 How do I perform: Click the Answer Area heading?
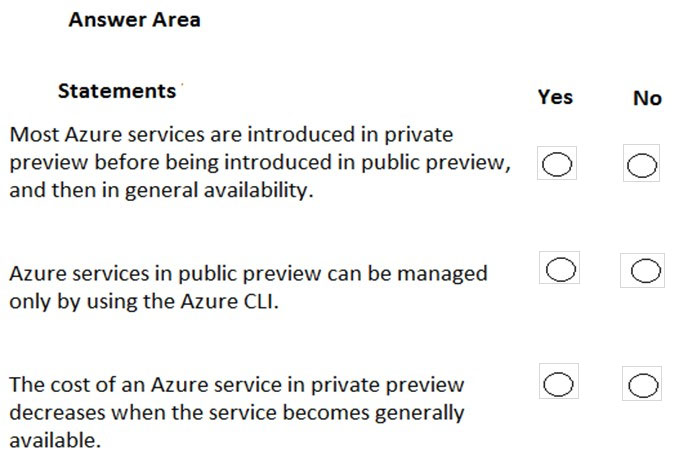point(134,20)
